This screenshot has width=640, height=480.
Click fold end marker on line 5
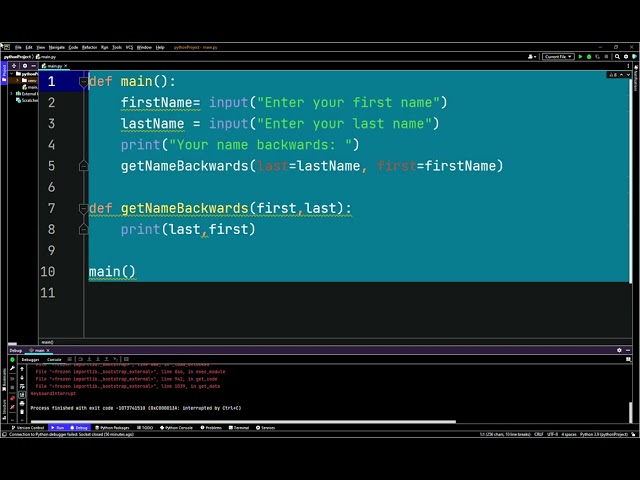click(x=83, y=166)
